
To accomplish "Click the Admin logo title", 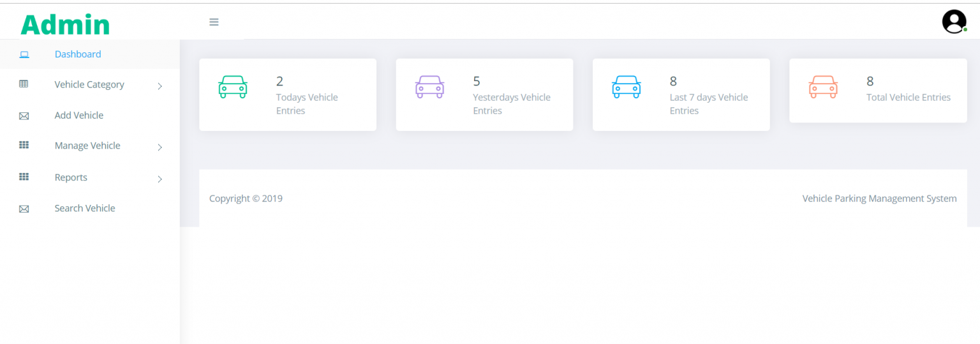I will [65, 24].
